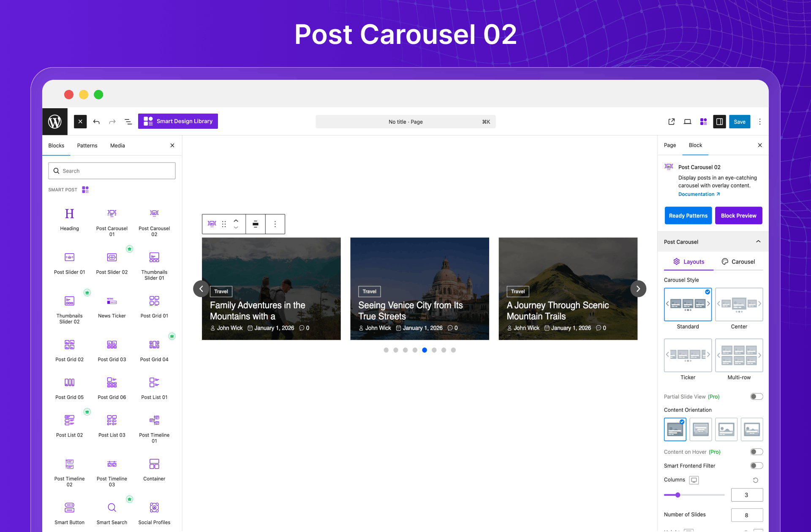Open document overview list icon
811x532 pixels.
click(128, 122)
